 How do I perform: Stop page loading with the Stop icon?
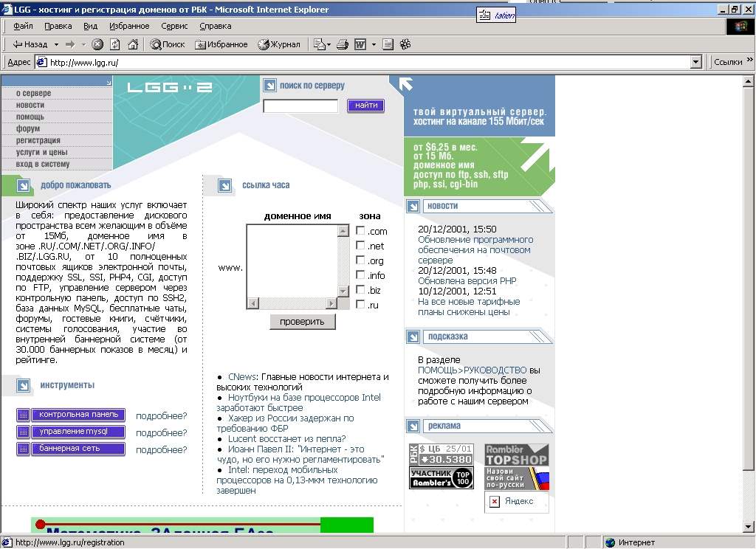tap(97, 45)
